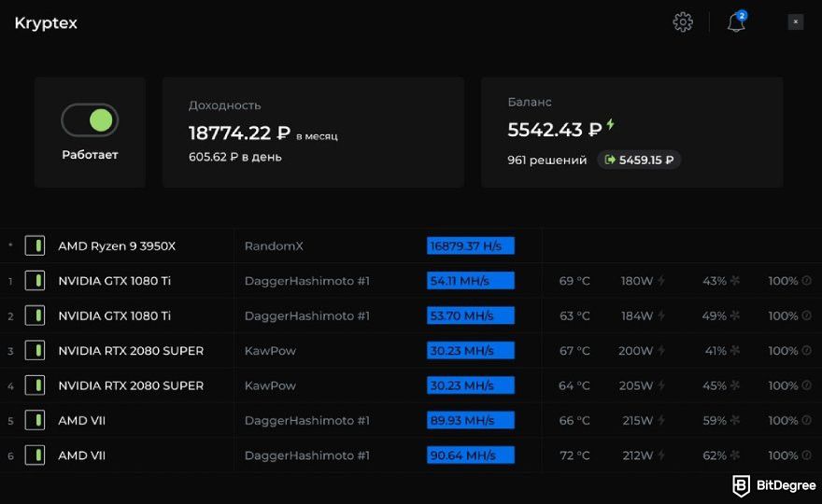Click the Kryptex logo title
Screen dimensions: 822x504
[x=46, y=23]
